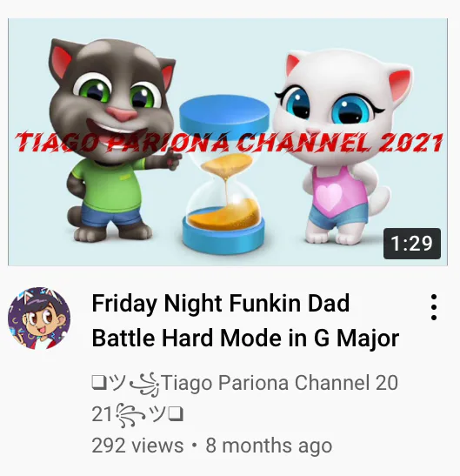The width and height of the screenshot is (460, 476).
Task: Open the three-dot video options menu
Action: pyautogui.click(x=434, y=307)
